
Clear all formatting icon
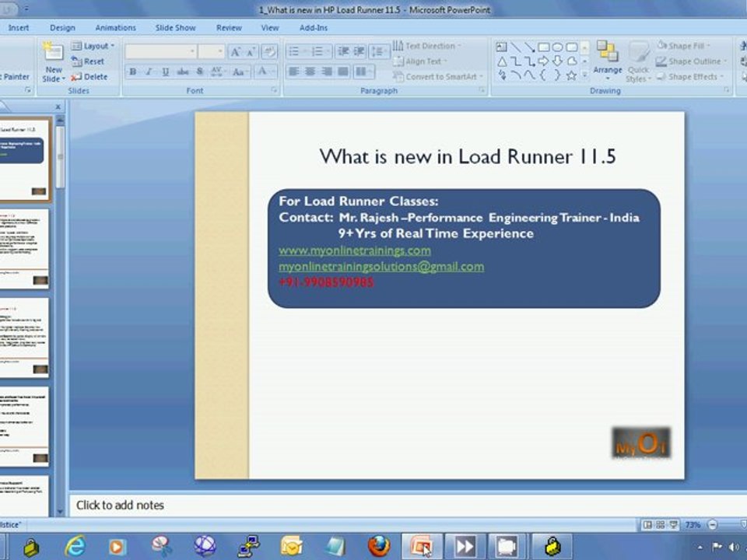(x=268, y=51)
